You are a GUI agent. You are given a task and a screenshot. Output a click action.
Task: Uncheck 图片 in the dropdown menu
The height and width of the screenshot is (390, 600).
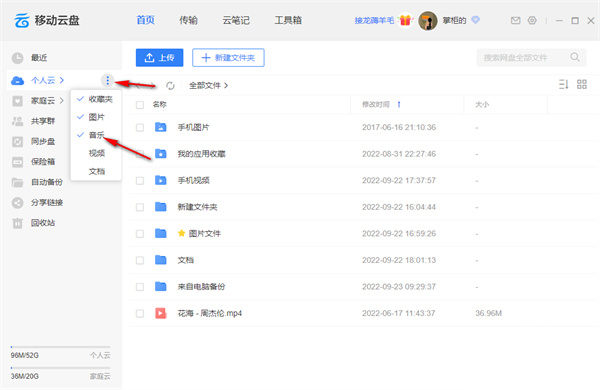point(96,117)
